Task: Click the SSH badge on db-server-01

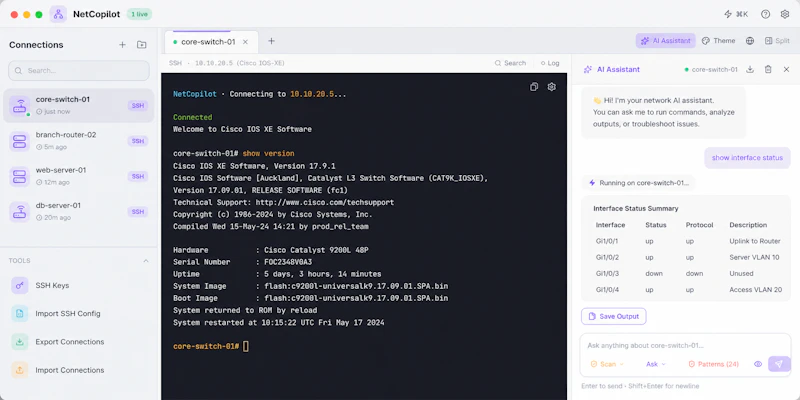Action: click(138, 212)
